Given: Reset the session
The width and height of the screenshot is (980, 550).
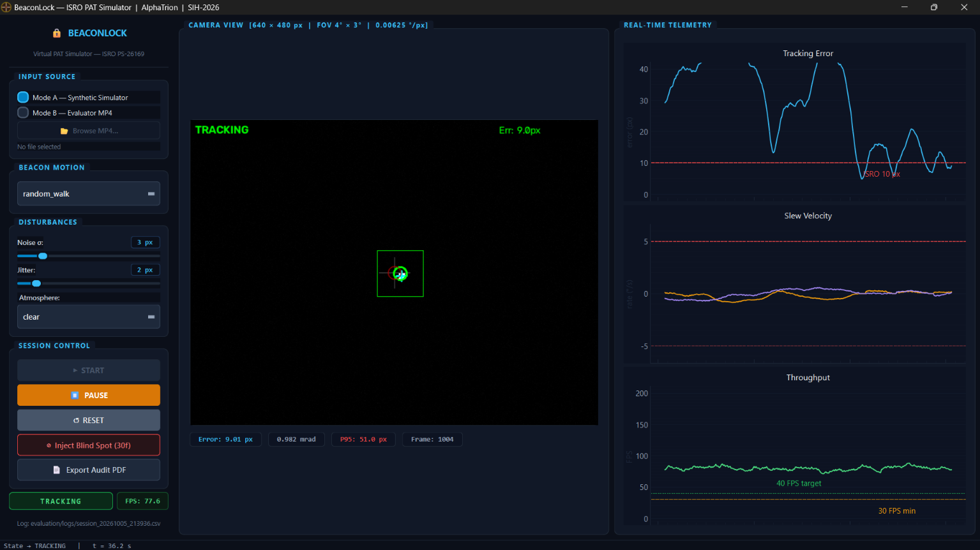Looking at the screenshot, I should [89, 420].
